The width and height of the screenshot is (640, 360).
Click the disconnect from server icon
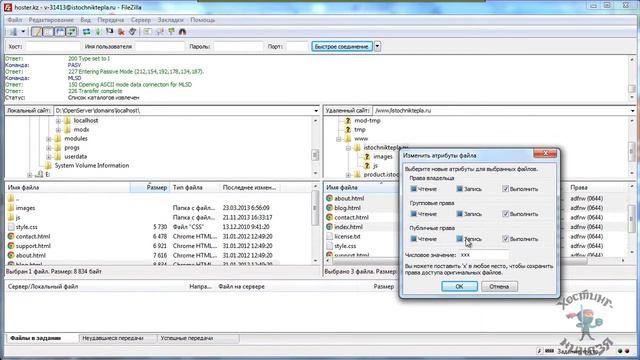[x=121, y=32]
